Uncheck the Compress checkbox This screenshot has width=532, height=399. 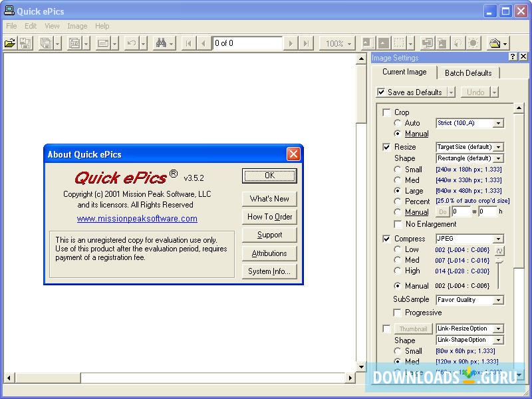pos(386,239)
